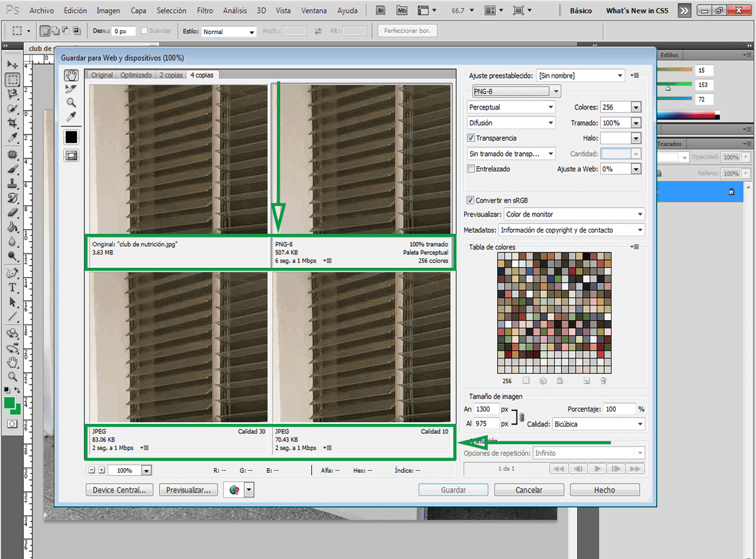Open the Calidad Bicúbica dropdown
The image size is (756, 559).
click(x=598, y=424)
